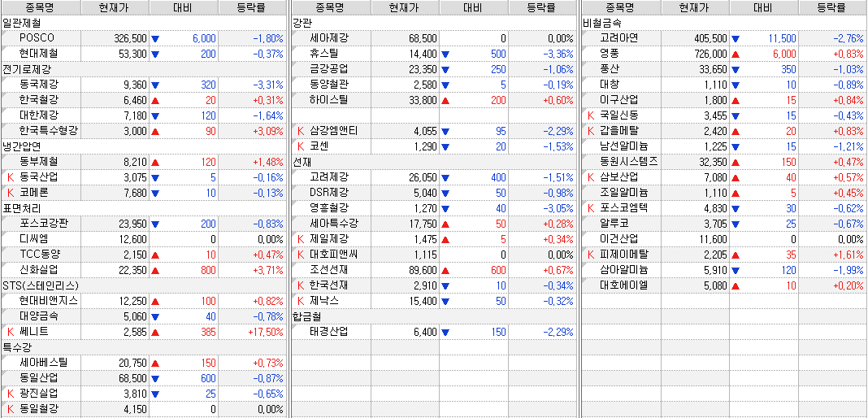
Task: Click the 삼아알미늄 stock name
Action: (624, 270)
